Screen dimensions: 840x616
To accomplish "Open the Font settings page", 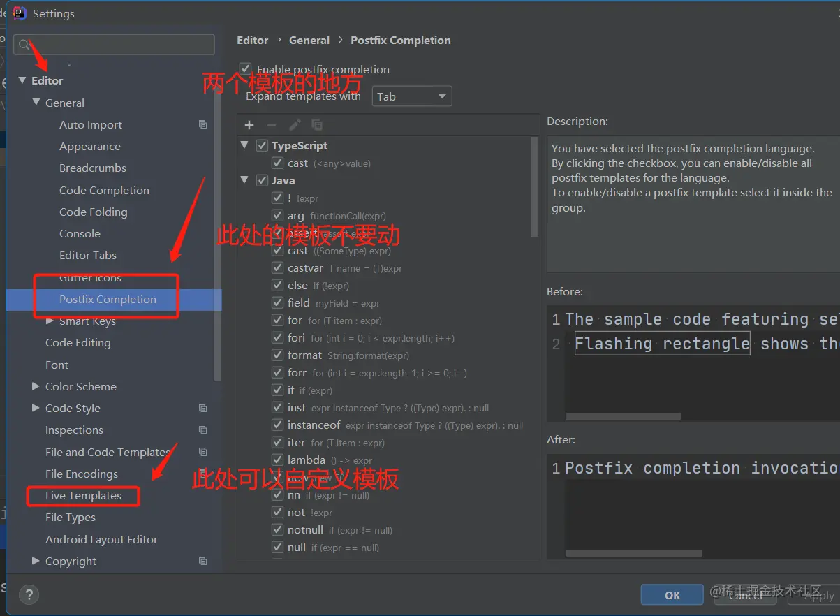I will (x=57, y=365).
